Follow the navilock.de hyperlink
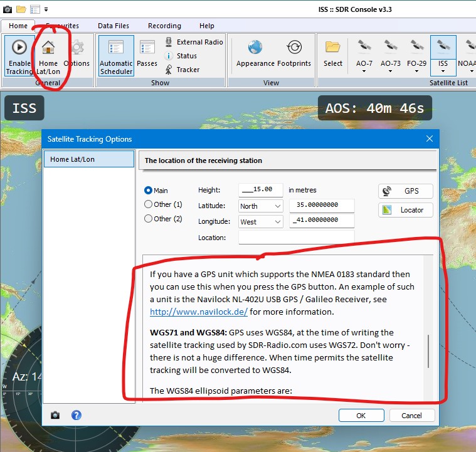The height and width of the screenshot is (452, 476). click(198, 312)
